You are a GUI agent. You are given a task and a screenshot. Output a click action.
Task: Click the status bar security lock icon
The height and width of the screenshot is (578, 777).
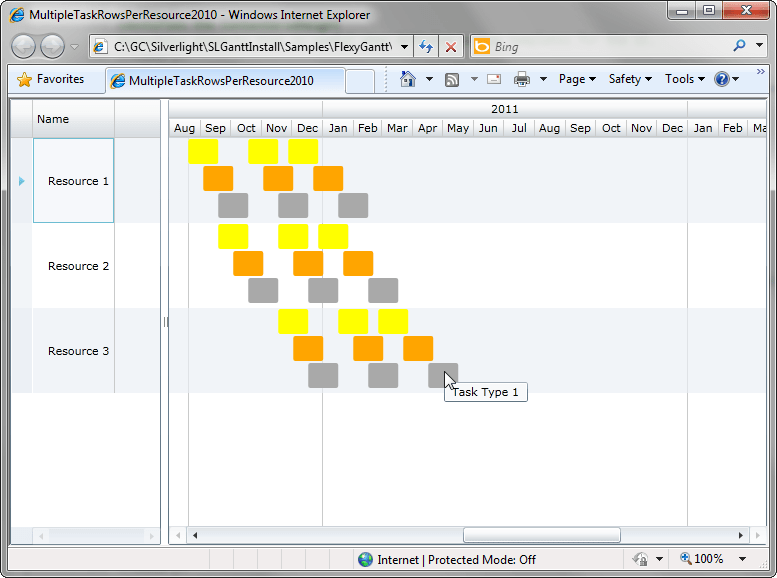coord(640,559)
